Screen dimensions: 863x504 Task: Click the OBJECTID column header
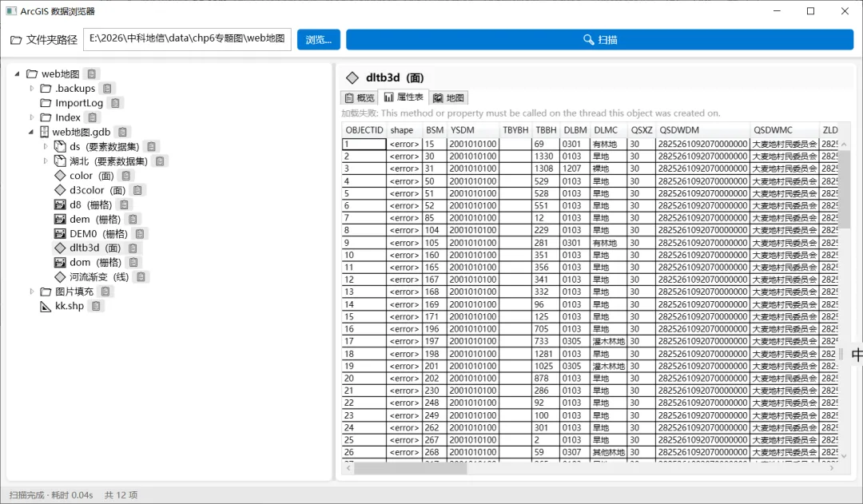click(x=364, y=130)
